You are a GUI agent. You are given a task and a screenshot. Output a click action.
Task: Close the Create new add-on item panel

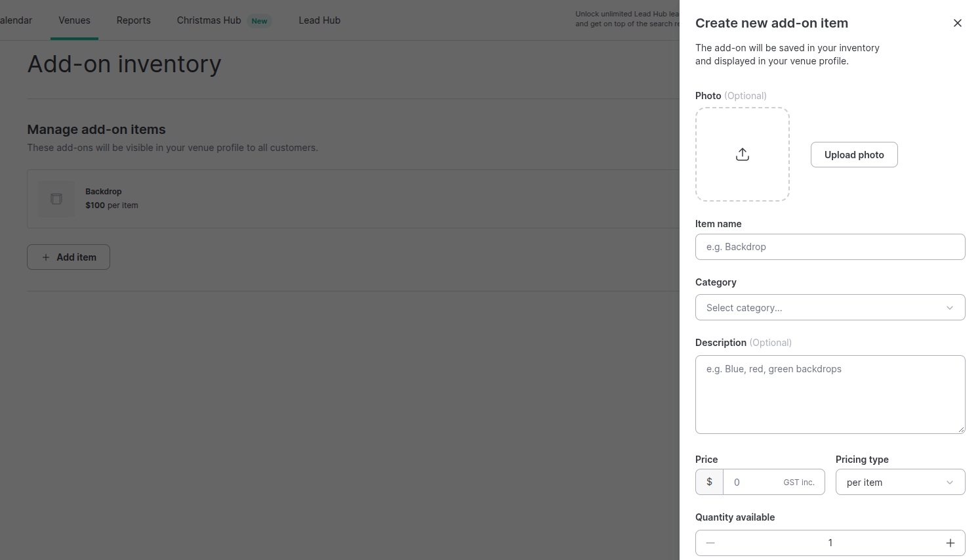pyautogui.click(x=958, y=23)
